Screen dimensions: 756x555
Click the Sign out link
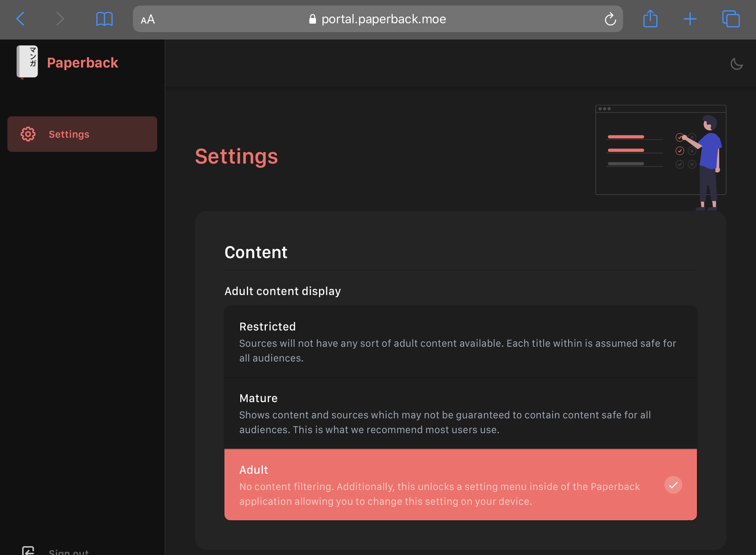click(69, 552)
